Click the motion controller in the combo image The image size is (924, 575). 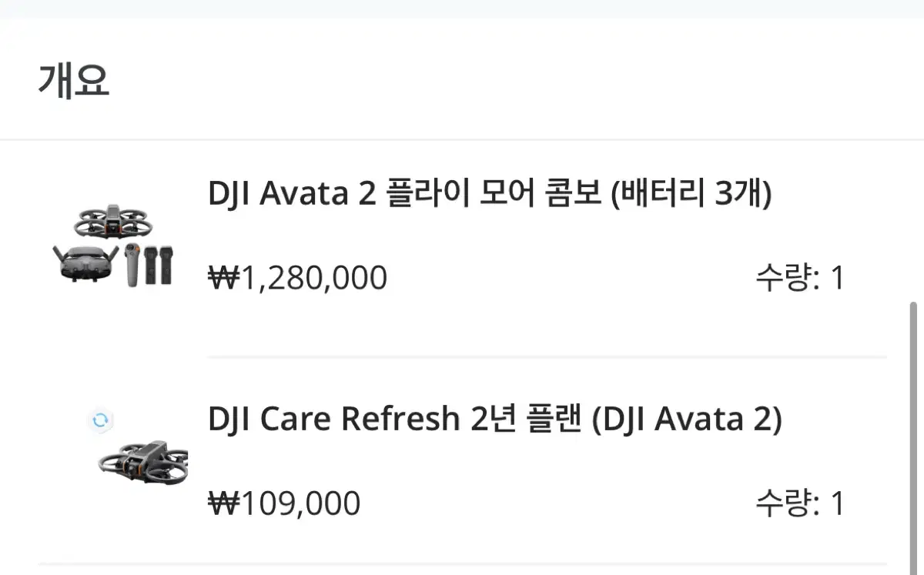point(132,262)
